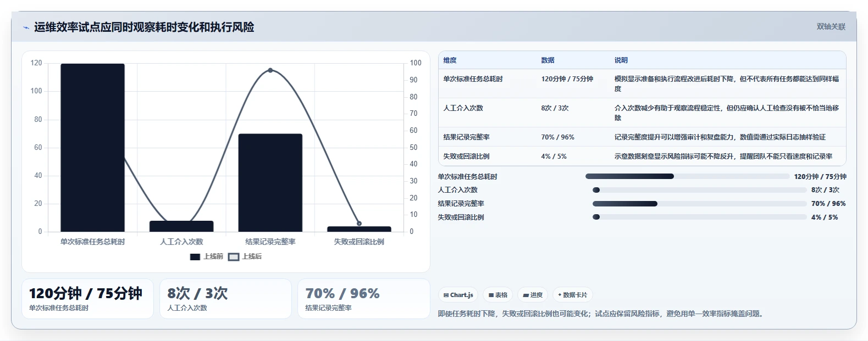
Task: Click the 表格 tag
Action: click(x=498, y=295)
